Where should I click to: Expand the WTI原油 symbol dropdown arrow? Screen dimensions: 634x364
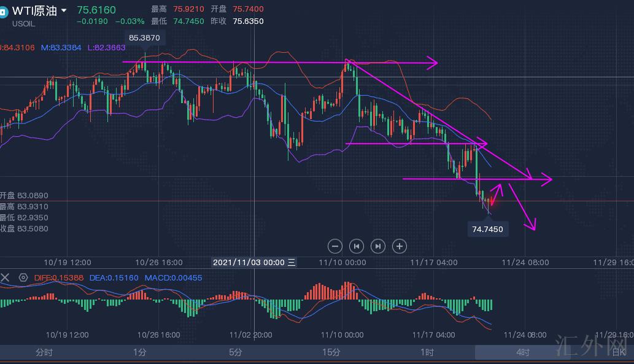click(x=64, y=11)
